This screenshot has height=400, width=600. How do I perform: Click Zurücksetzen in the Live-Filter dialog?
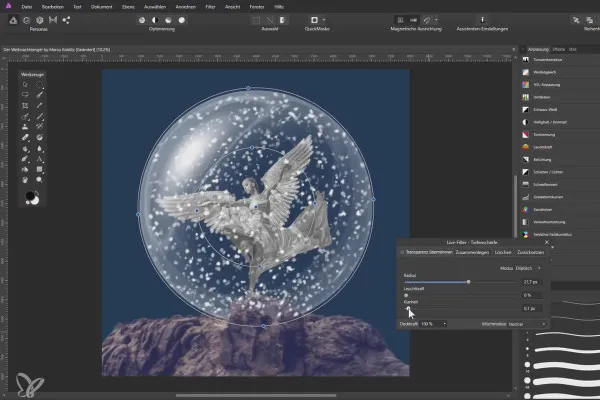pyautogui.click(x=530, y=252)
